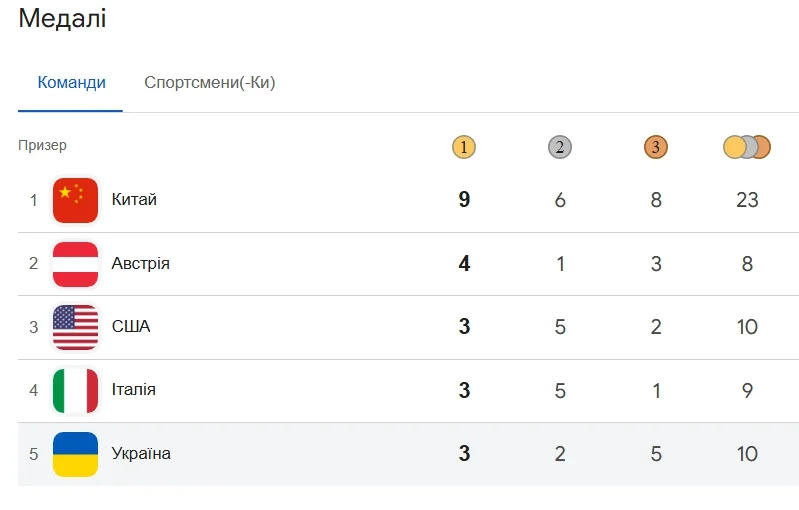799x510 pixels.
Task: Click the Ukraine flag icon
Action: [75, 454]
